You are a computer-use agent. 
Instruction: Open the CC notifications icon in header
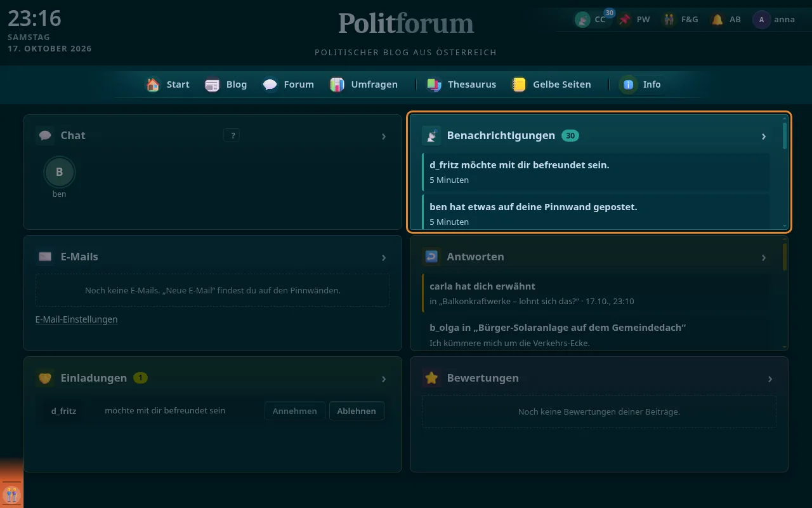(x=582, y=20)
